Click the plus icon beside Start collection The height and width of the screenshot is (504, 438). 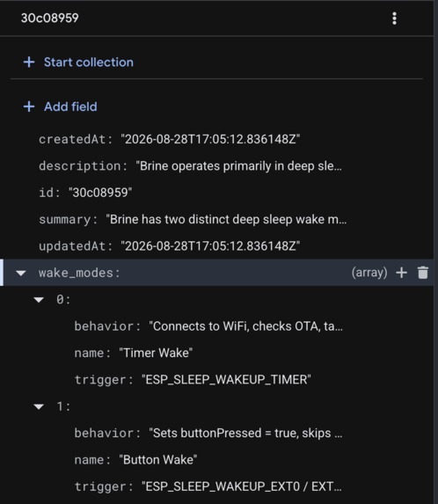pyautogui.click(x=29, y=62)
